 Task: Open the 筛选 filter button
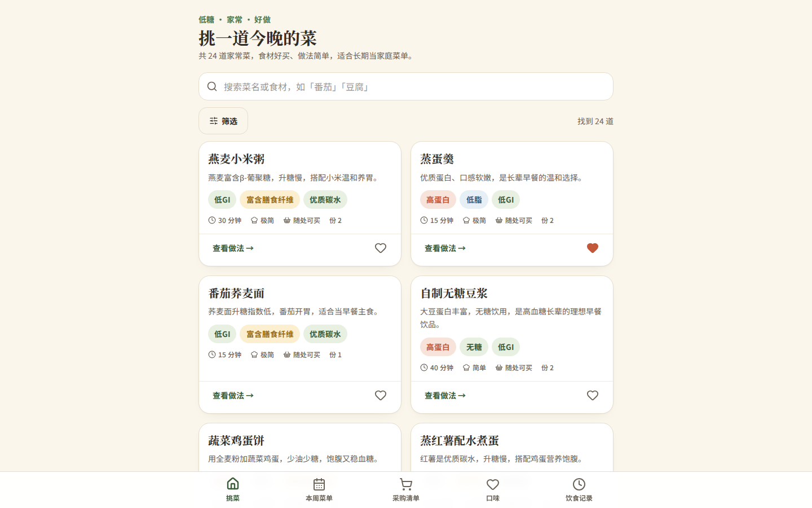(x=223, y=121)
